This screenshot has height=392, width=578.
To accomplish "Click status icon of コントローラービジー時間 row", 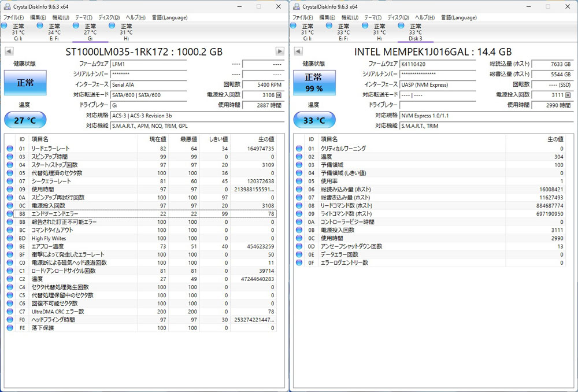I will (x=299, y=222).
